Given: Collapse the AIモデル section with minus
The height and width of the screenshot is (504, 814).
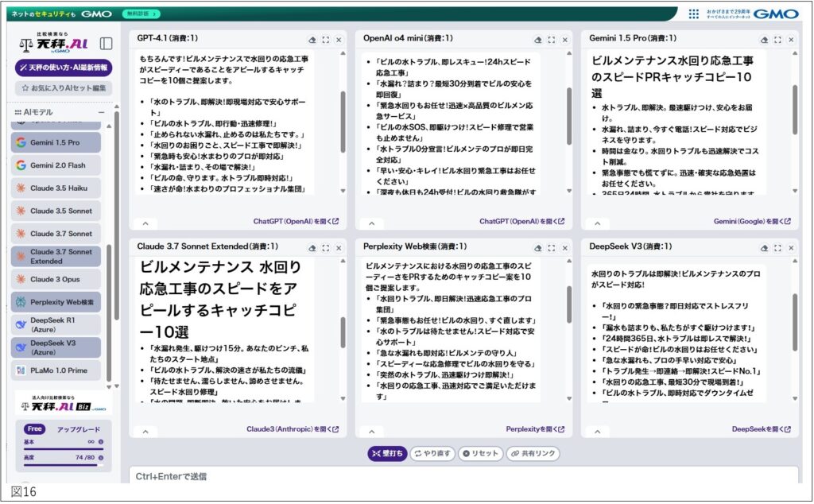Looking at the screenshot, I should point(101,113).
